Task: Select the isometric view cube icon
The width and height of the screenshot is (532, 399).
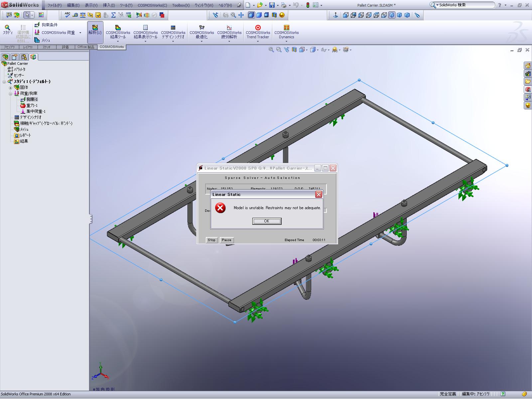Action: point(392,15)
